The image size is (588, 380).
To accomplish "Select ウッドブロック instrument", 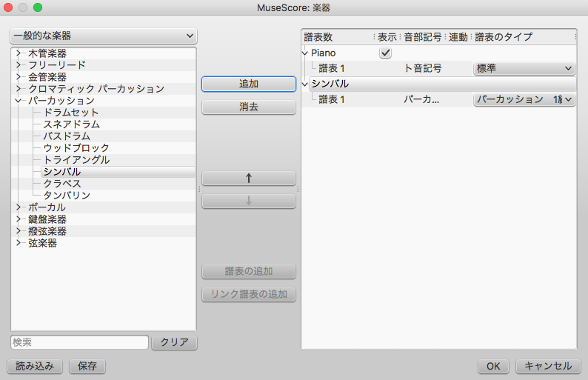I will pyautogui.click(x=76, y=148).
